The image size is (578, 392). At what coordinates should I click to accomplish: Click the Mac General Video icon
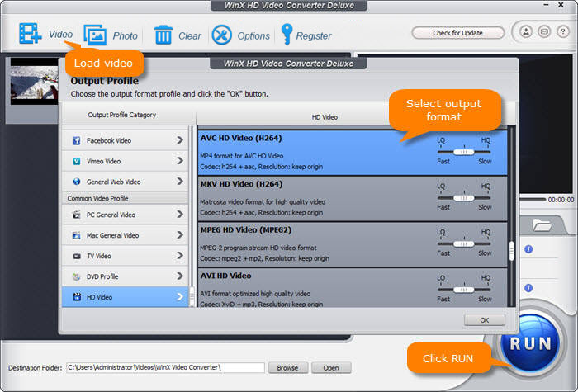pos(76,235)
